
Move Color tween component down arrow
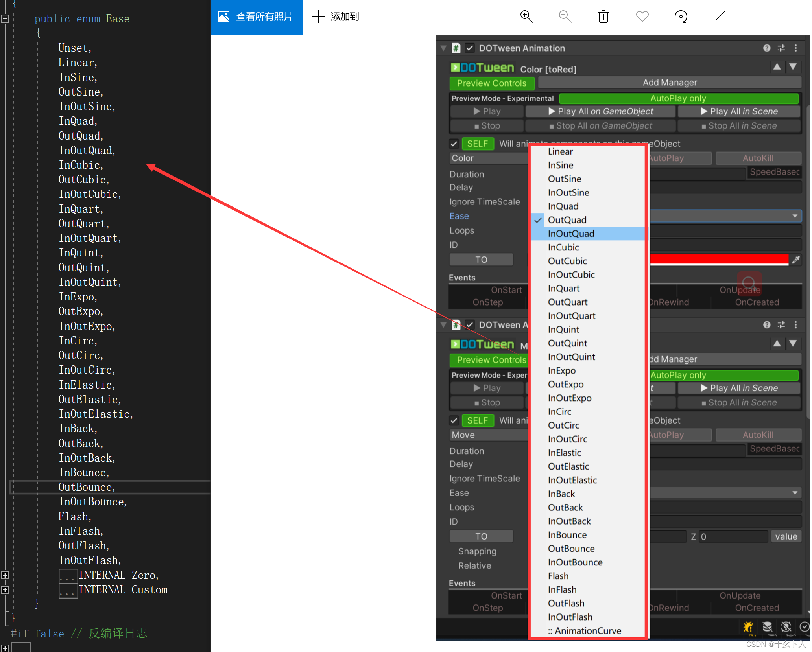[793, 67]
